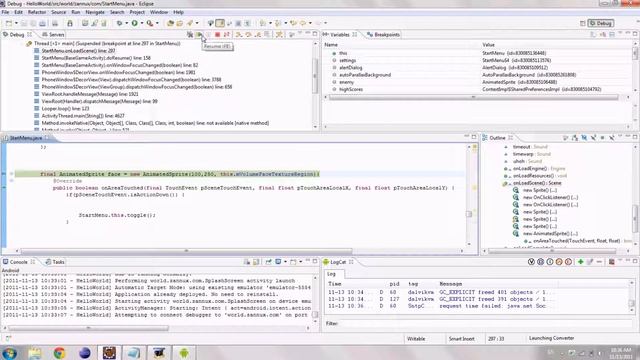640x360 pixels.
Task: Open the Run menu
Action: (x=76, y=12)
